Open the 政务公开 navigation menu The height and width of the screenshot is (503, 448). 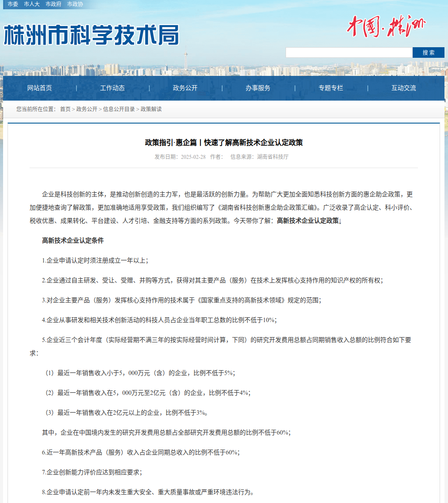185,88
